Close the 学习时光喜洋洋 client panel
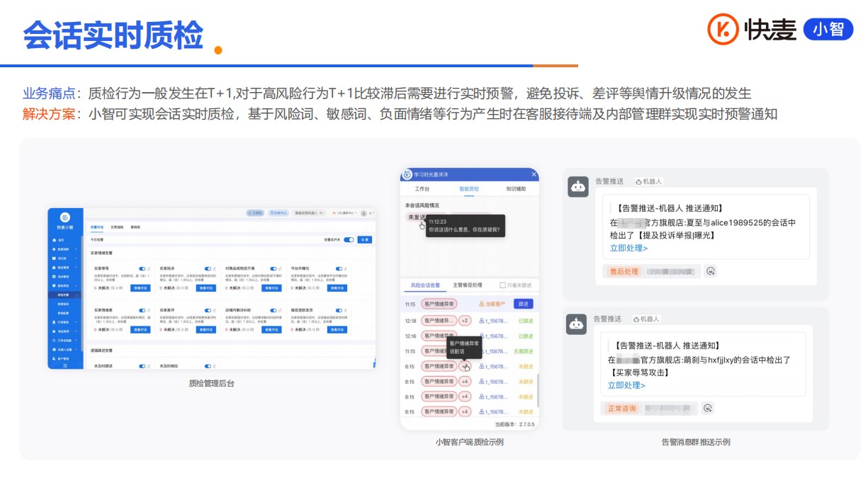This screenshot has height=480, width=868. click(534, 174)
